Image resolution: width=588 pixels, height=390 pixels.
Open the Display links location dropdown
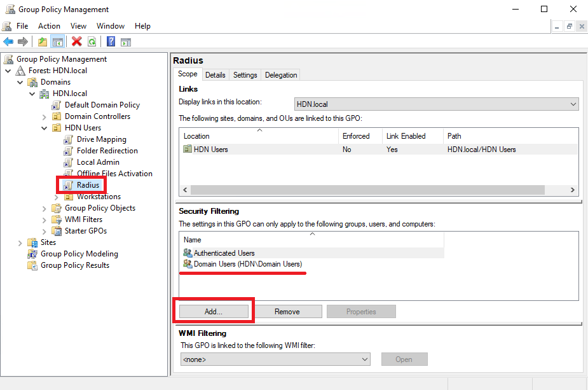pos(437,104)
